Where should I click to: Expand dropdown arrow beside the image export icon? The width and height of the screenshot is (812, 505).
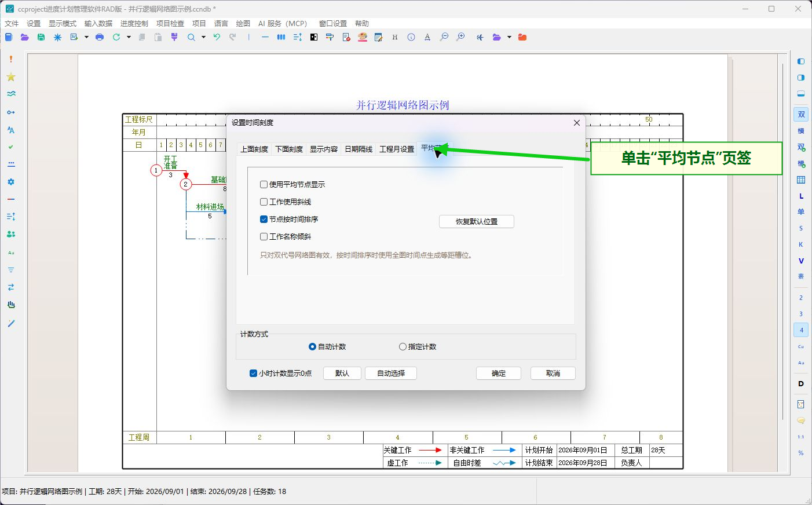[86, 37]
